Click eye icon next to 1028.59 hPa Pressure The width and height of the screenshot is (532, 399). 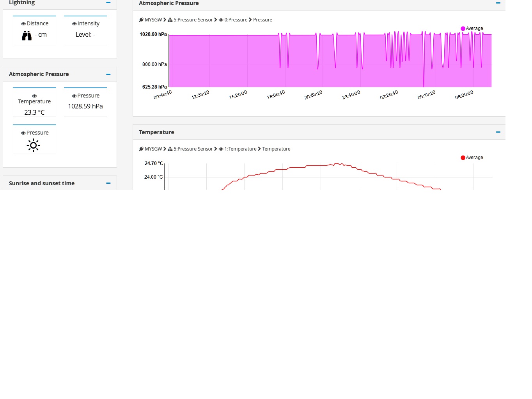click(x=74, y=96)
